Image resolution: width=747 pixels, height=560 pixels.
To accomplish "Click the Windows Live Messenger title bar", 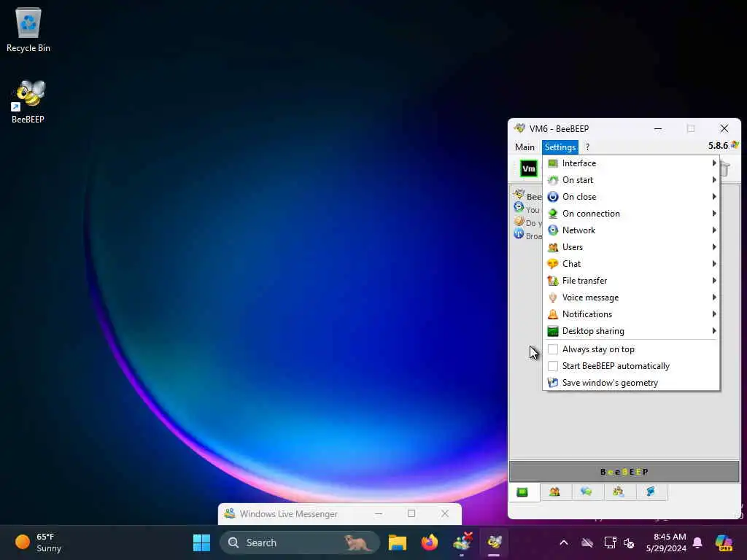I will pyautogui.click(x=340, y=513).
